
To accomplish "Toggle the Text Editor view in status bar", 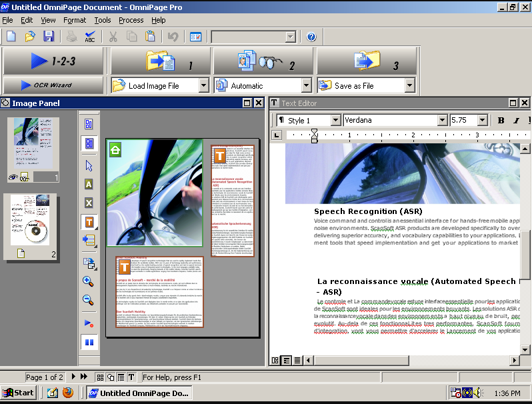I will click(131, 377).
